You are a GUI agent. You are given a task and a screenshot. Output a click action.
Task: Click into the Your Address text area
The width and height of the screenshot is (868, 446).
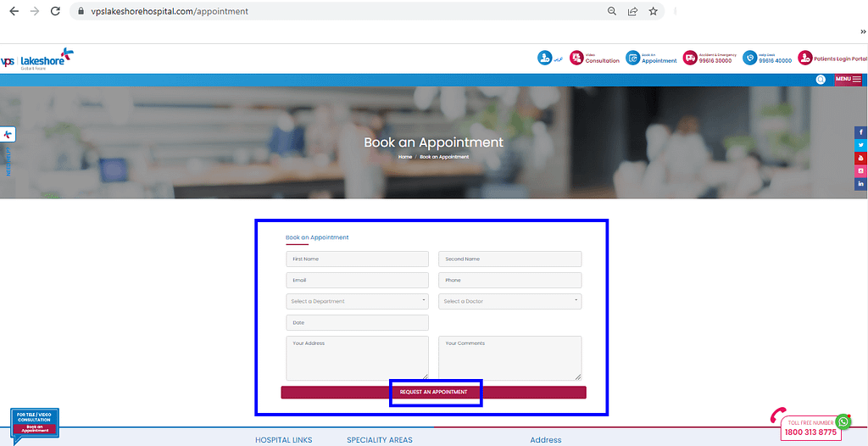tap(357, 358)
